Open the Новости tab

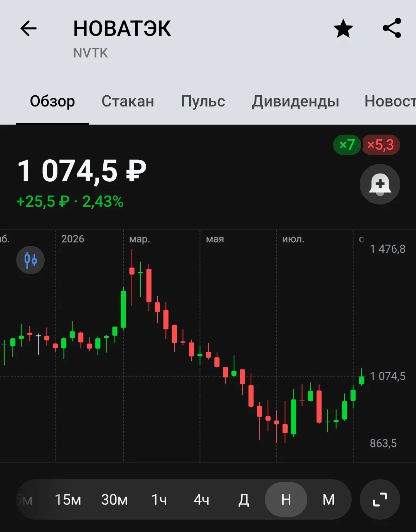390,101
